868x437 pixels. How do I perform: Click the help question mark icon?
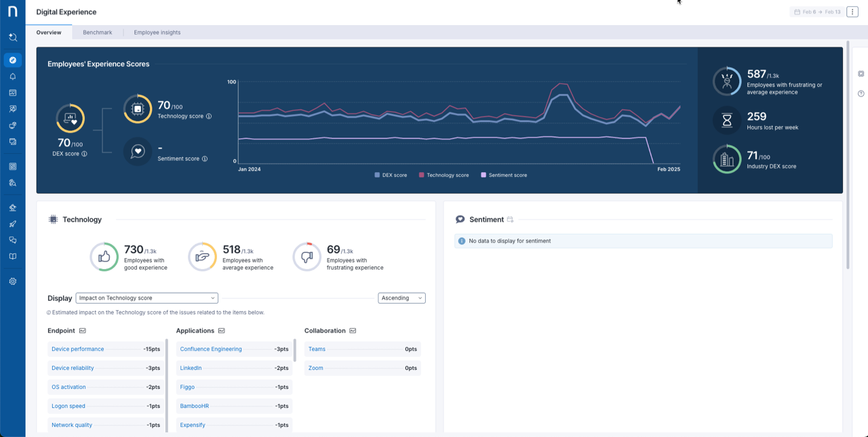[x=861, y=93]
